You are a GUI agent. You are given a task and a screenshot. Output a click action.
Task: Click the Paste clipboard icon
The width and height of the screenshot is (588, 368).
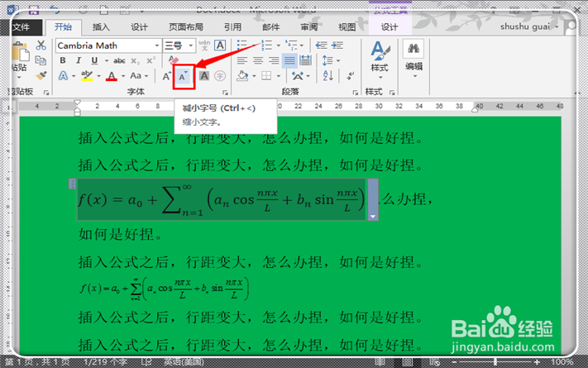point(20,53)
